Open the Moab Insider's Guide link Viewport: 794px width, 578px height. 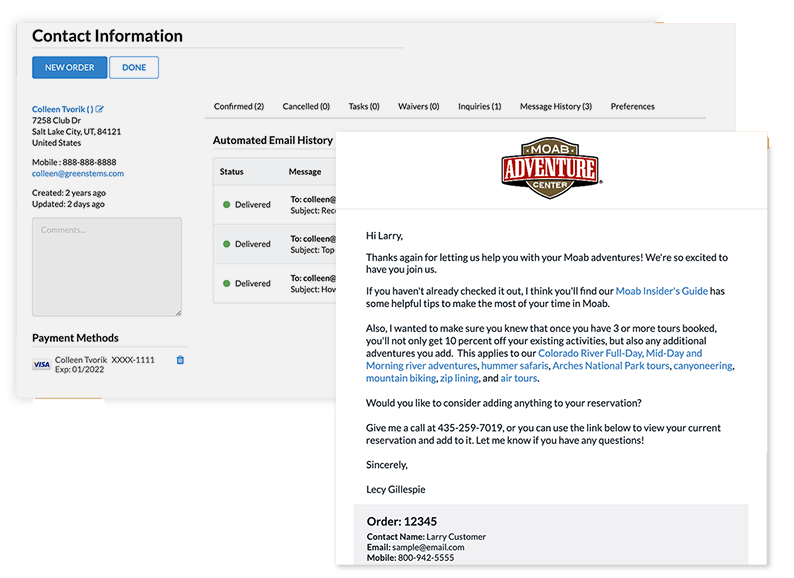point(661,291)
